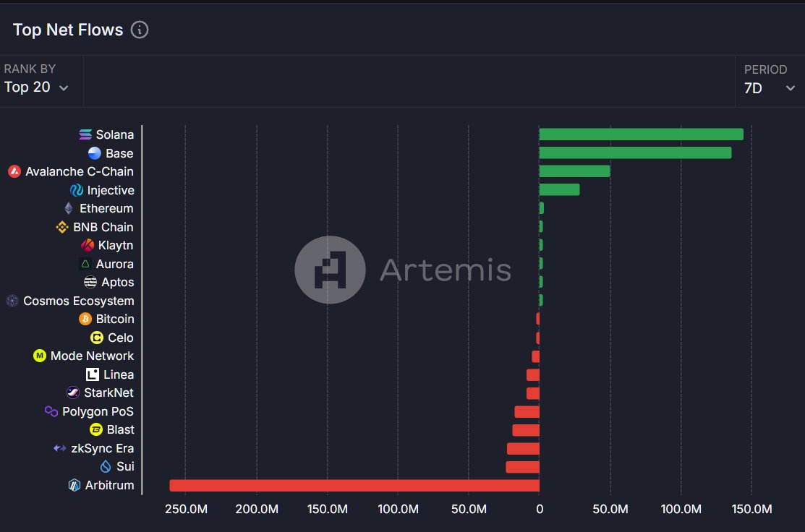Click the Mode Network label

click(x=93, y=356)
